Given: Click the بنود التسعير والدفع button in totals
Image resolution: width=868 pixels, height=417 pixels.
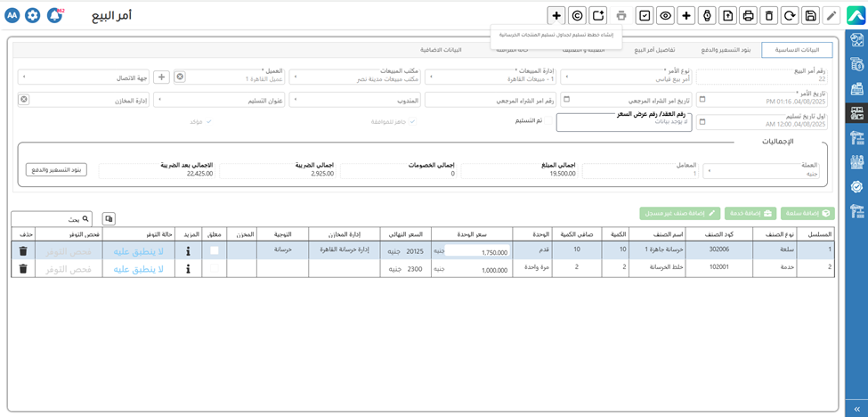Looking at the screenshot, I should click(x=56, y=170).
